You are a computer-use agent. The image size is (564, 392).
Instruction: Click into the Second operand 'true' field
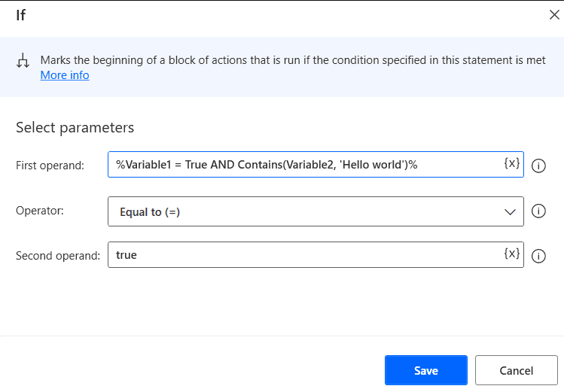pos(301,255)
